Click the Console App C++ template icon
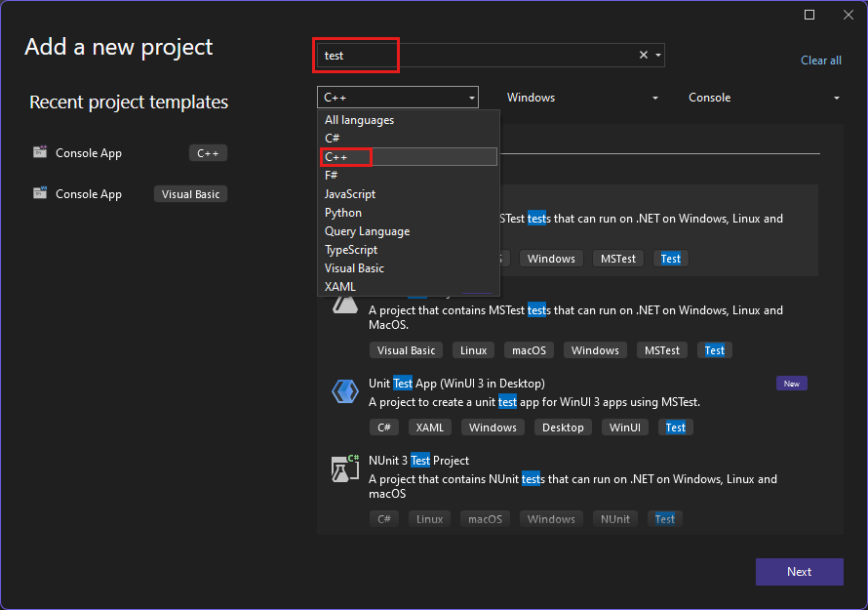868x610 pixels. pyautogui.click(x=40, y=152)
